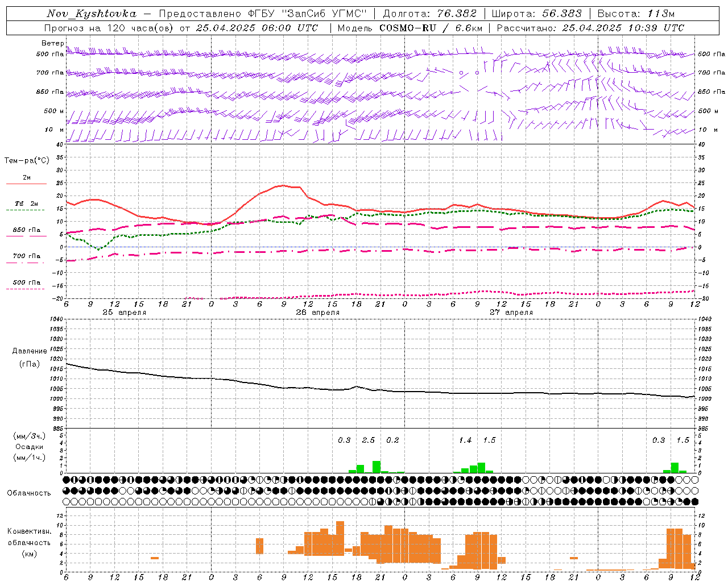Viewport: 728px width, 582px height.
Task: Click the 700 гПа temperature legend entry
Action: point(27,256)
